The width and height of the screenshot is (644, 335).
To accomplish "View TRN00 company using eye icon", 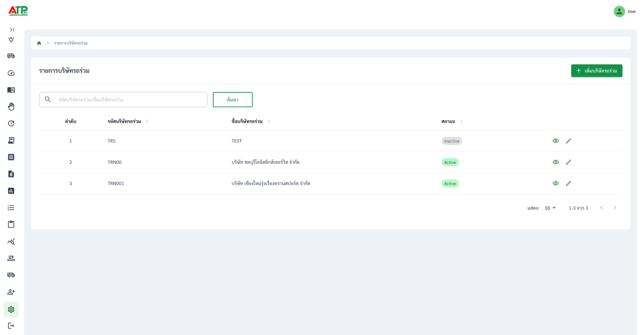I will [556, 162].
